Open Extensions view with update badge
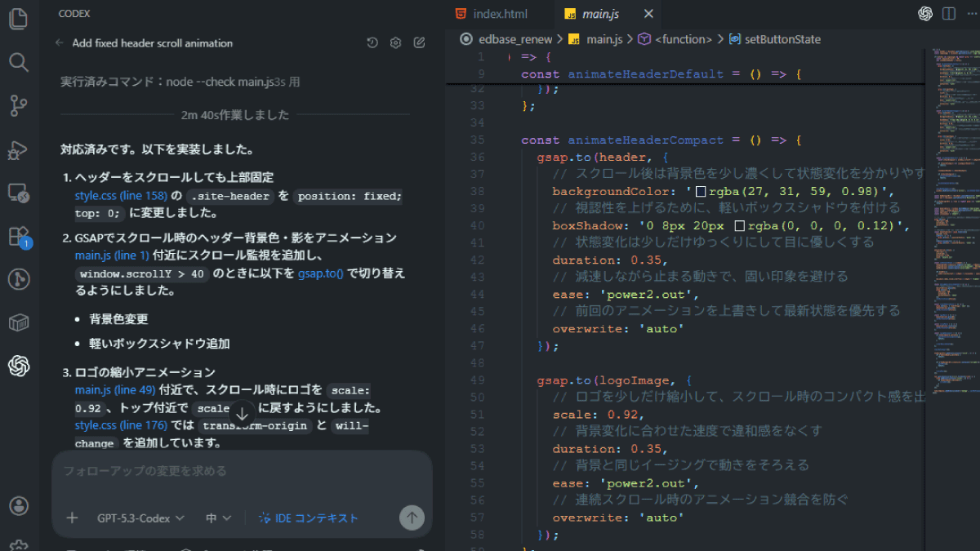The width and height of the screenshot is (980, 551). (x=18, y=237)
